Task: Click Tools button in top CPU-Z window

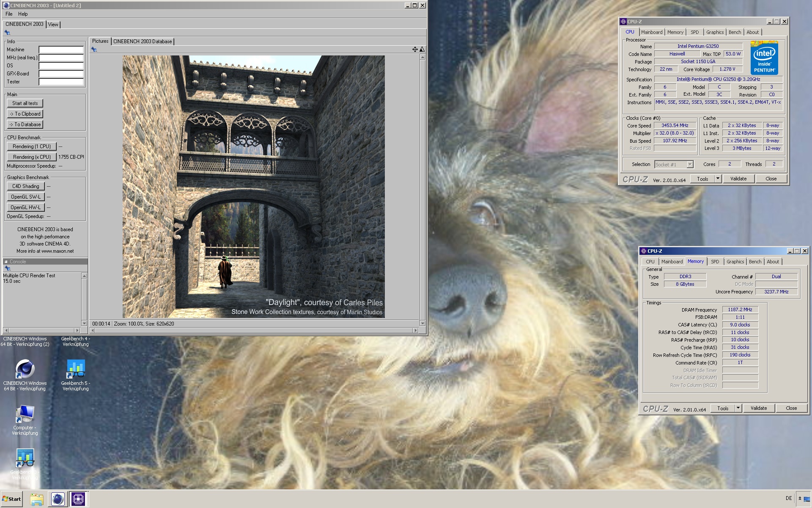Action: (x=702, y=179)
